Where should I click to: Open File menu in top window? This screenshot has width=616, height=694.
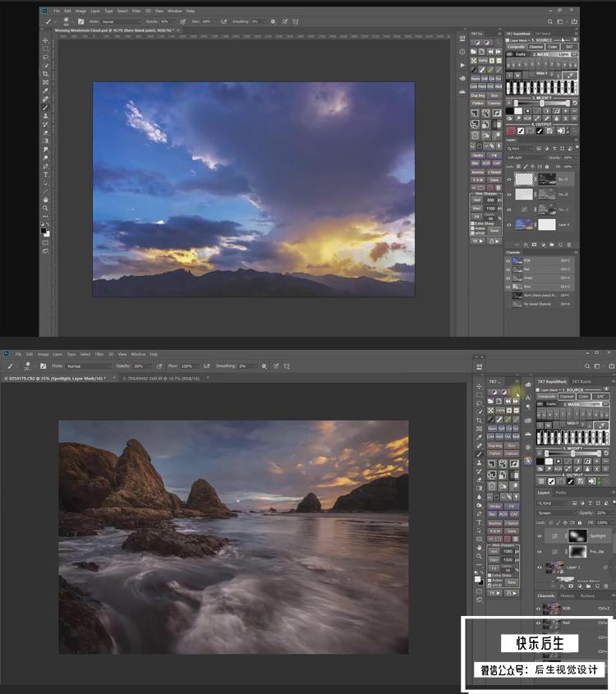click(x=57, y=11)
